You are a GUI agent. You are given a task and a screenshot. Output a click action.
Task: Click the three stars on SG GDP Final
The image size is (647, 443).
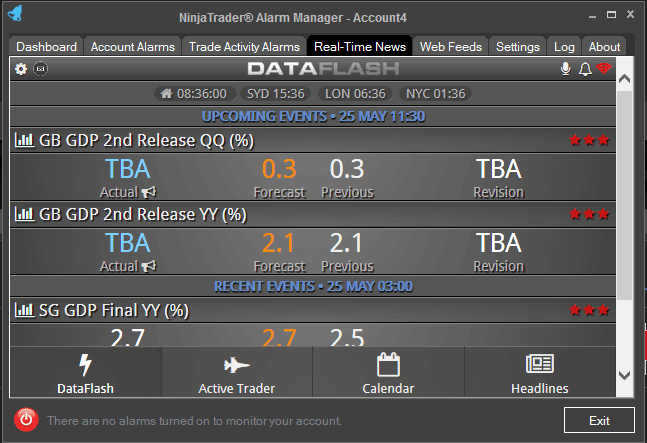point(589,310)
